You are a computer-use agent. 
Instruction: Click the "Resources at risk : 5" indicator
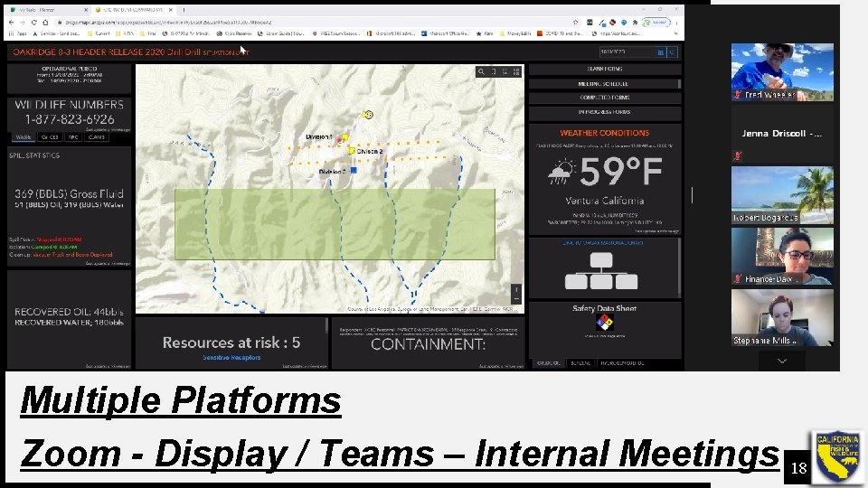tap(231, 343)
